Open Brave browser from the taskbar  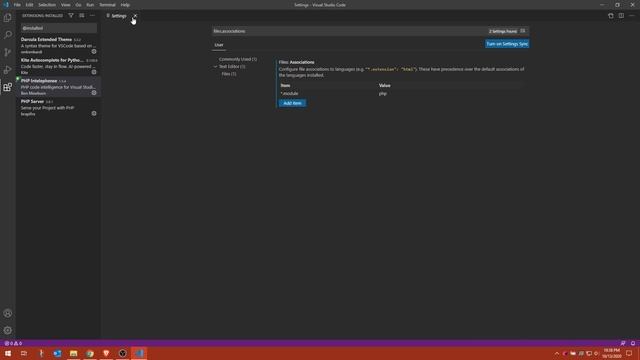click(x=106, y=353)
